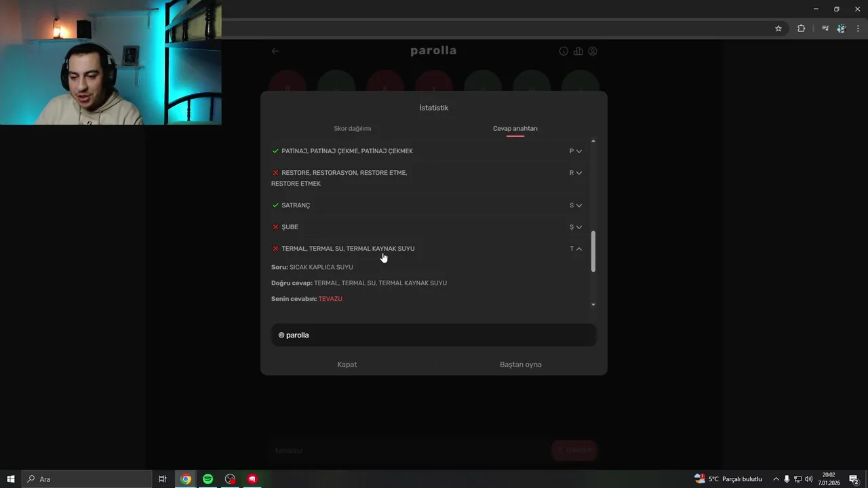Open the volume tray icon

808,479
